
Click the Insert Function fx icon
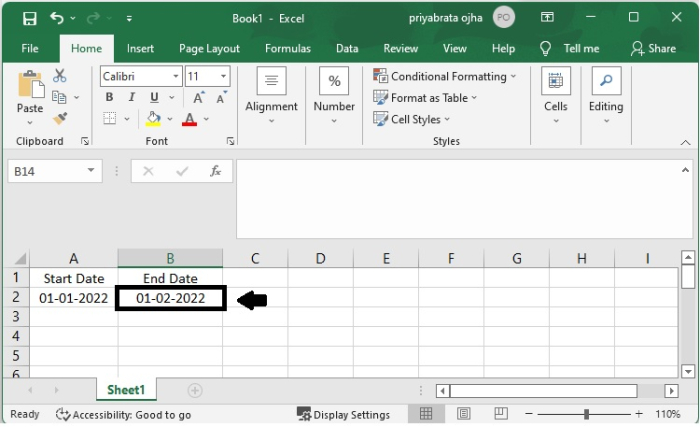click(x=216, y=171)
